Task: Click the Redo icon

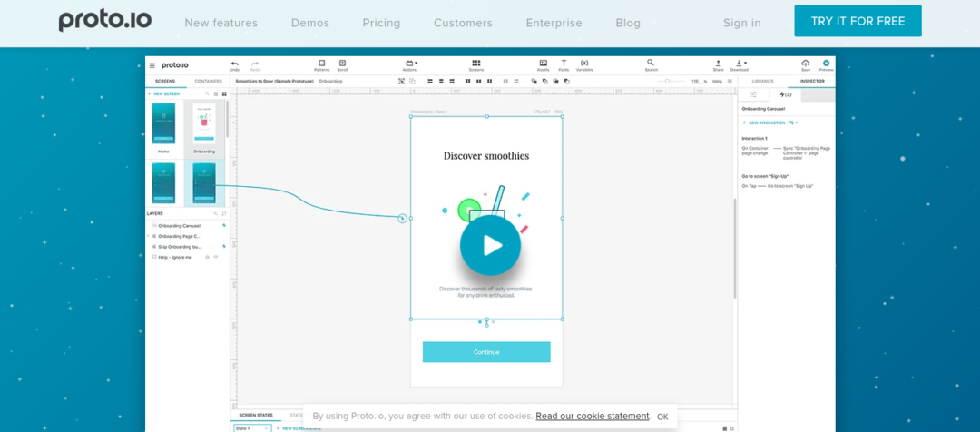Action: pos(254,64)
